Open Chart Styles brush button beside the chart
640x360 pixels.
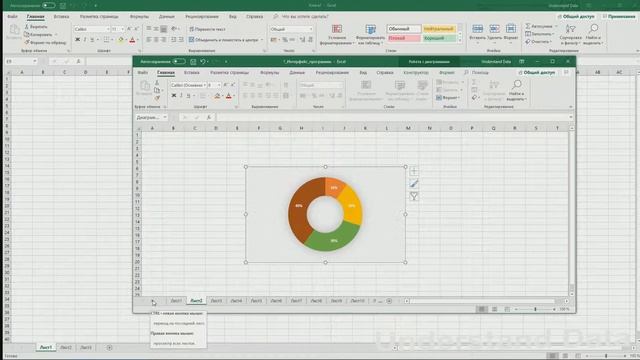(x=413, y=184)
